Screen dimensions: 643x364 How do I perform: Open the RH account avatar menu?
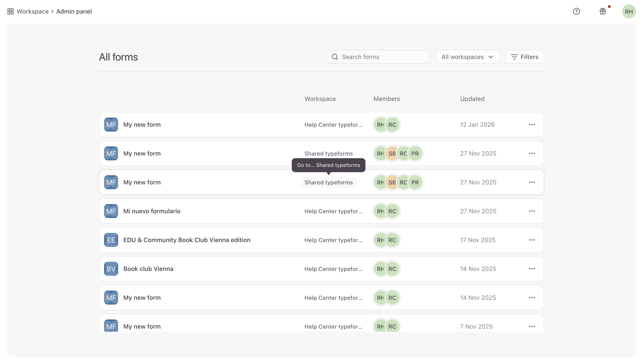click(629, 11)
